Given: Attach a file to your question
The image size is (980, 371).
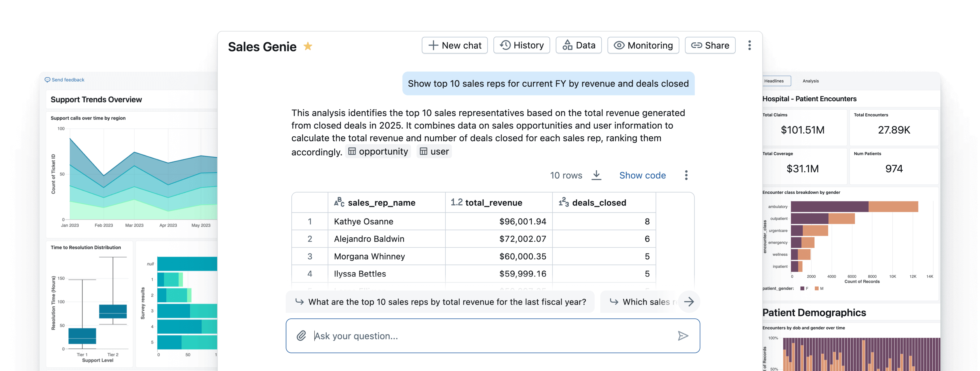Looking at the screenshot, I should pyautogui.click(x=301, y=336).
